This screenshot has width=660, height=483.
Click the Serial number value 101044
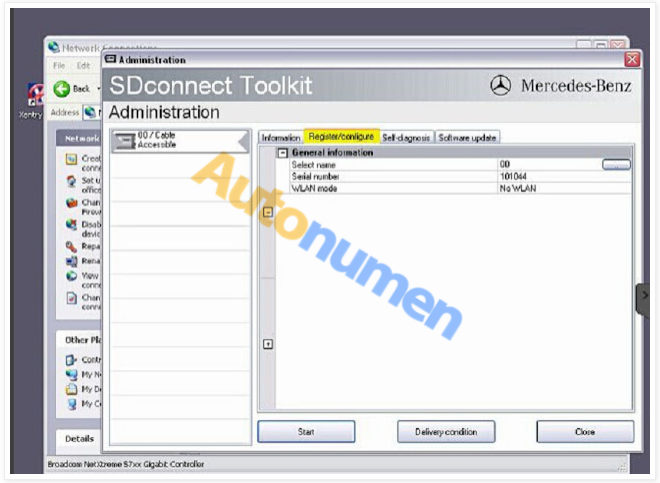click(513, 176)
